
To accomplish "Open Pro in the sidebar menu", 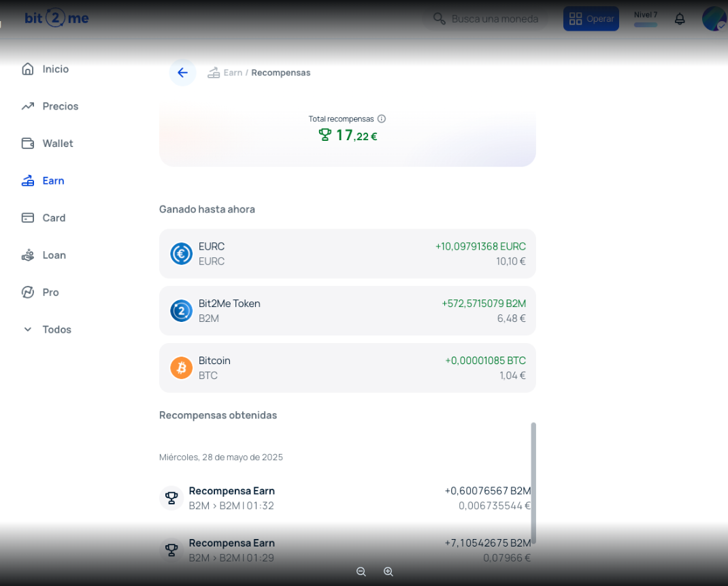I will click(50, 292).
